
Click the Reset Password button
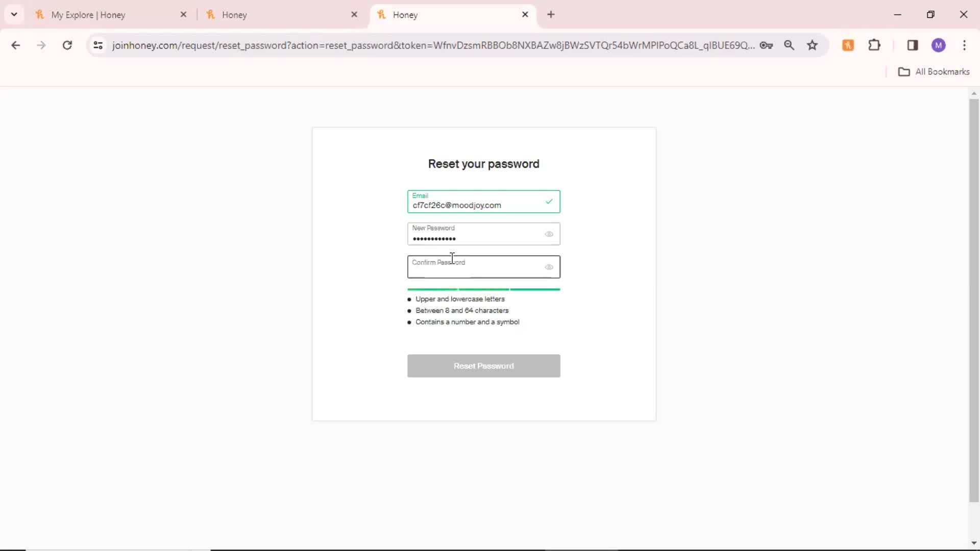[483, 366]
